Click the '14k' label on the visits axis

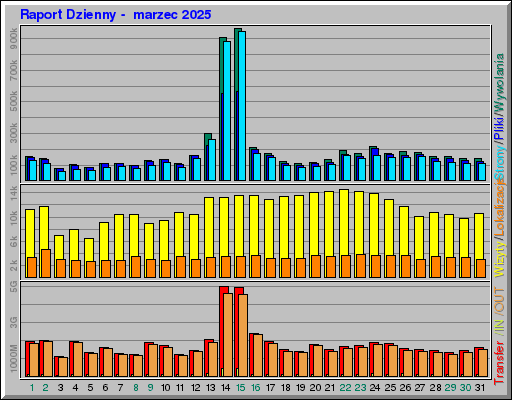14,194
